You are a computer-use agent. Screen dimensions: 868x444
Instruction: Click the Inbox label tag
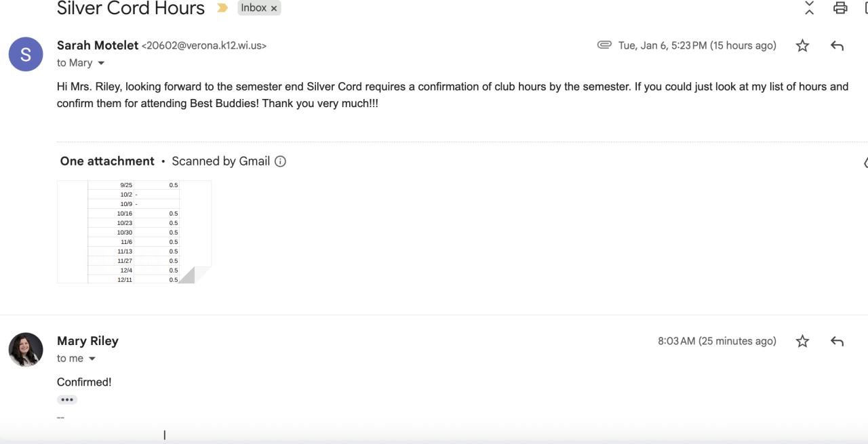tap(254, 8)
